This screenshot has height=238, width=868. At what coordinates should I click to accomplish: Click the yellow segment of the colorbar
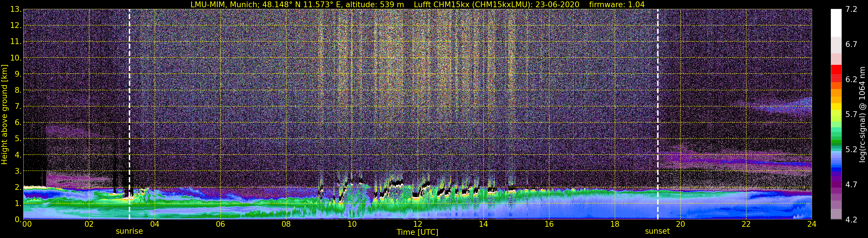click(x=836, y=107)
